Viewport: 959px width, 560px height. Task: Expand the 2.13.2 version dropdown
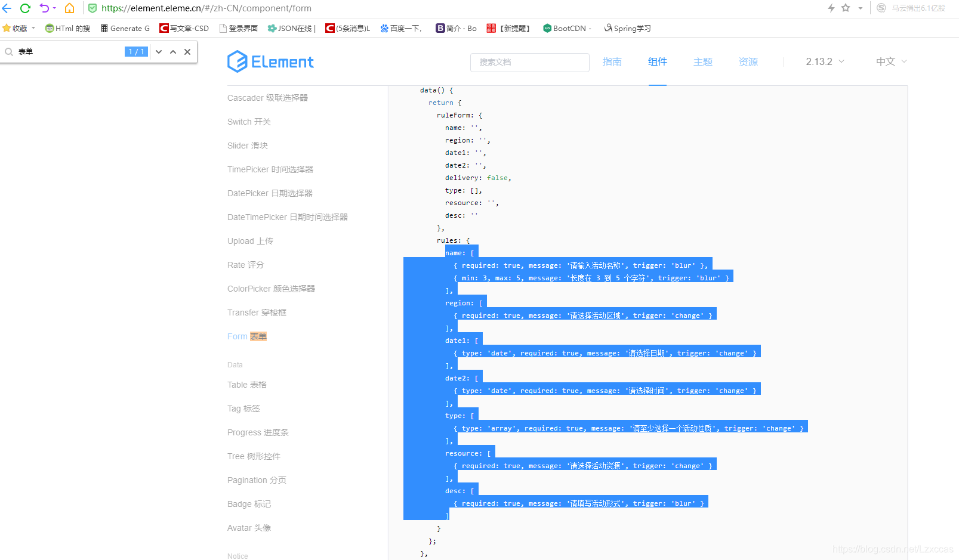[x=825, y=61]
